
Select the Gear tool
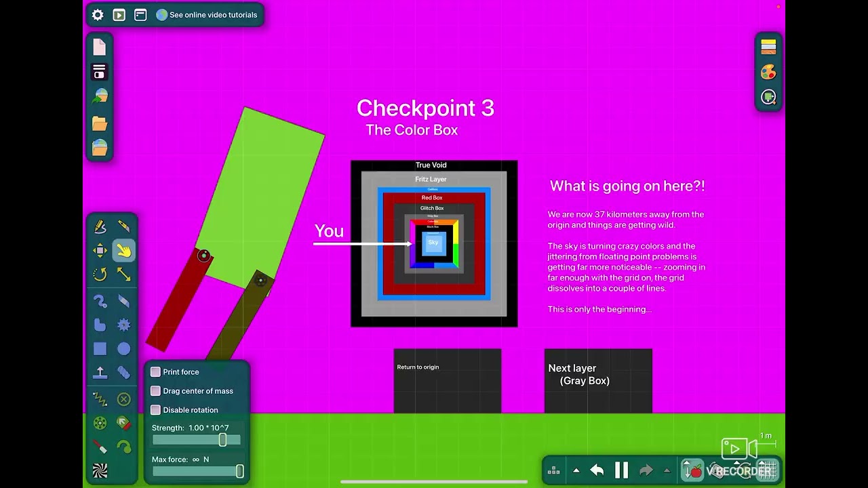[123, 325]
